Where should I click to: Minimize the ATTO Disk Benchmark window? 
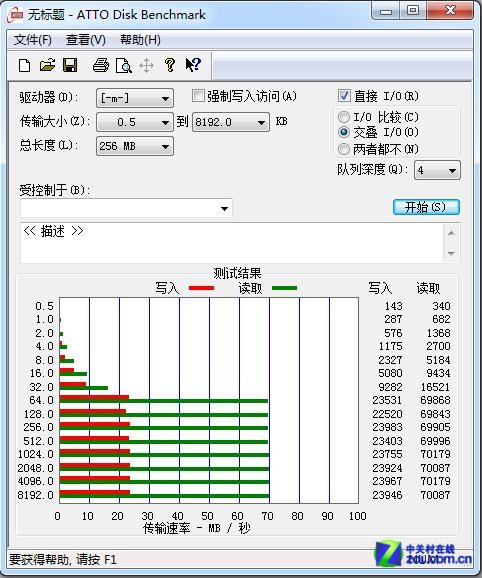tap(385, 11)
